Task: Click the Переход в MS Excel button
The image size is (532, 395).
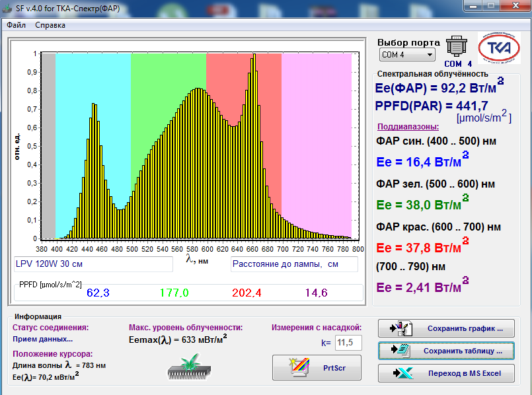Action: [446, 373]
